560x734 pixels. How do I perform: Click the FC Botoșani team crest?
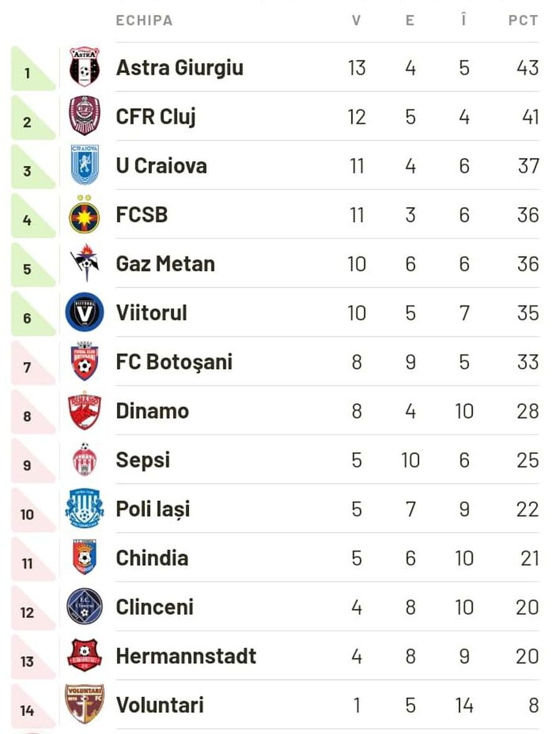[84, 361]
